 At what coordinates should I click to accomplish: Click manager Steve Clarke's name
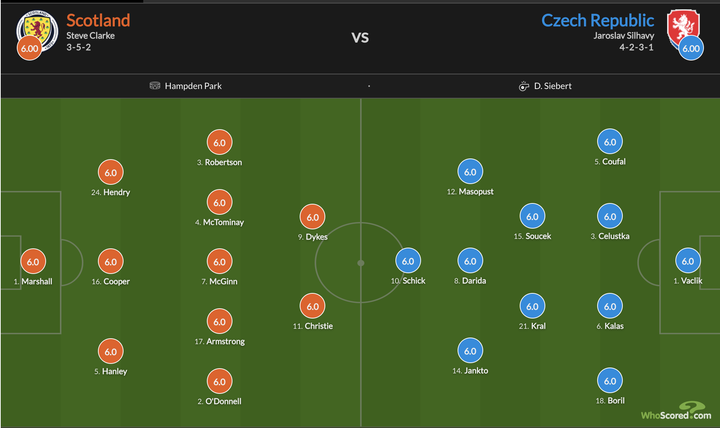click(92, 37)
